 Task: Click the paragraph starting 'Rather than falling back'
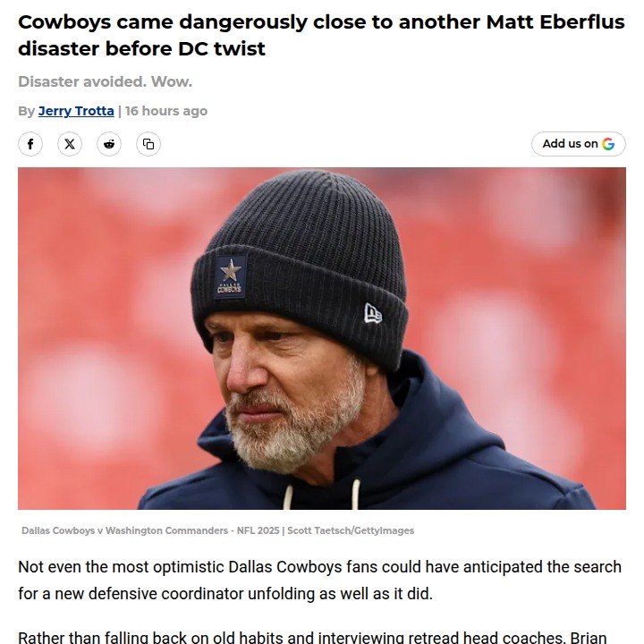312,637
